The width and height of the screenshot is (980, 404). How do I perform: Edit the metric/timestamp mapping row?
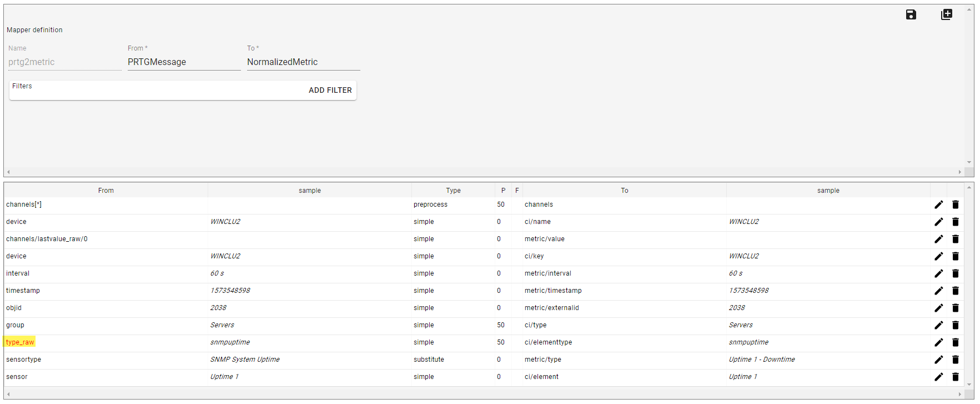[938, 291]
